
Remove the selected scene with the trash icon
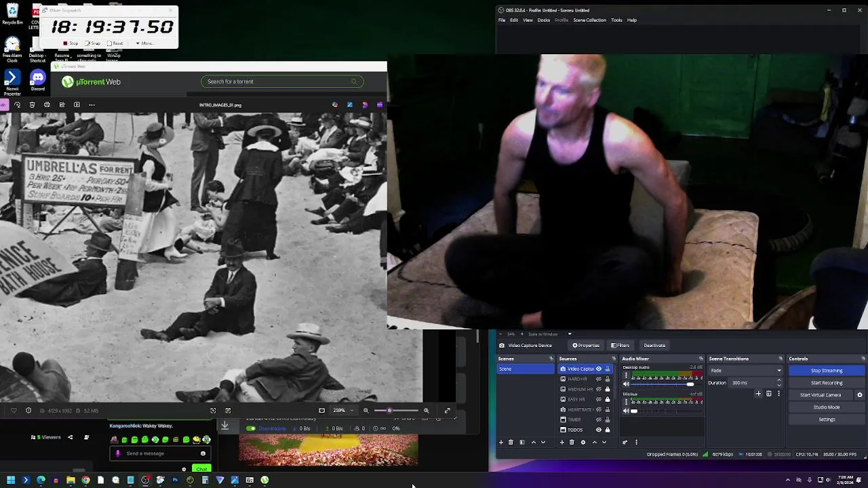click(x=511, y=442)
